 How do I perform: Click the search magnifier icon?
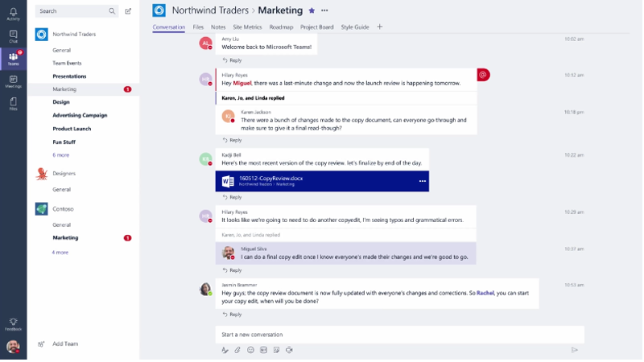[112, 11]
